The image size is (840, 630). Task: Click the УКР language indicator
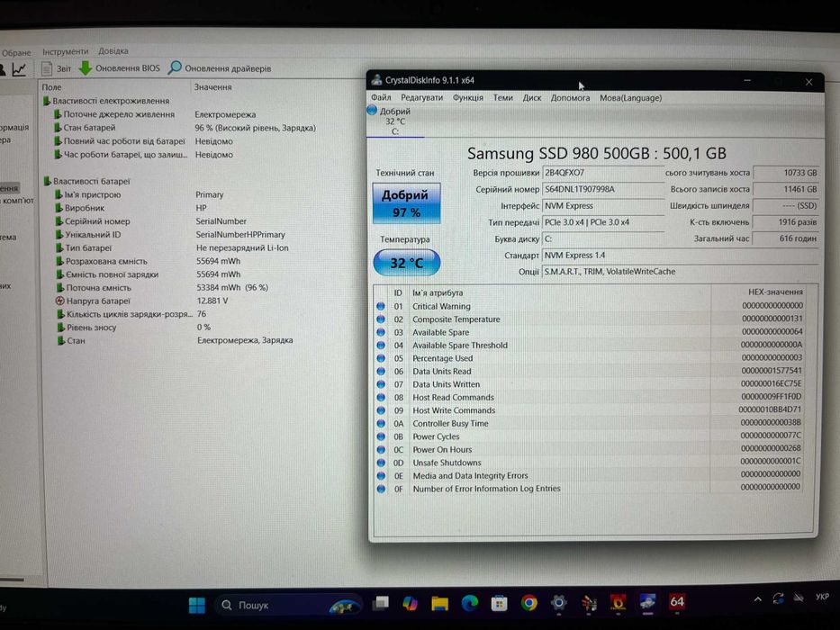pyautogui.click(x=822, y=596)
